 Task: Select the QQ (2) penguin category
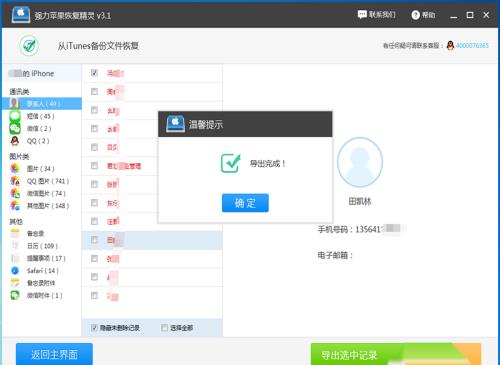38,141
